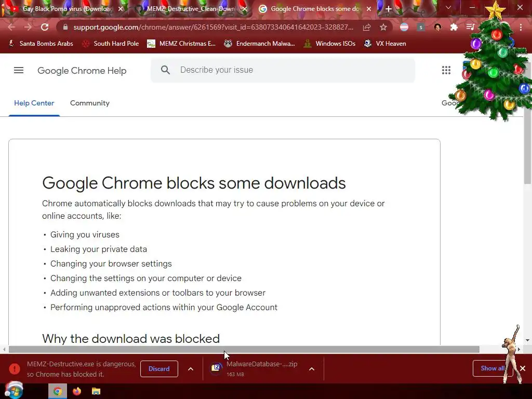Expand options for MEMZ-Destructive.exe download
This screenshot has width=532, height=399.
coord(191,369)
